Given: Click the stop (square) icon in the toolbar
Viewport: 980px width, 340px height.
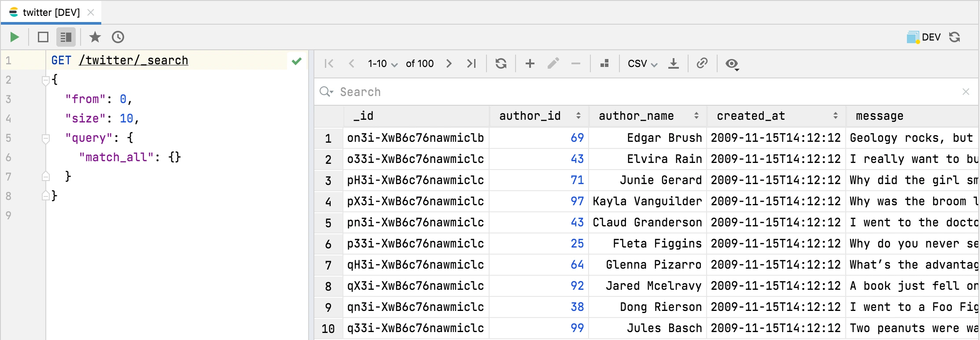Looking at the screenshot, I should point(43,37).
